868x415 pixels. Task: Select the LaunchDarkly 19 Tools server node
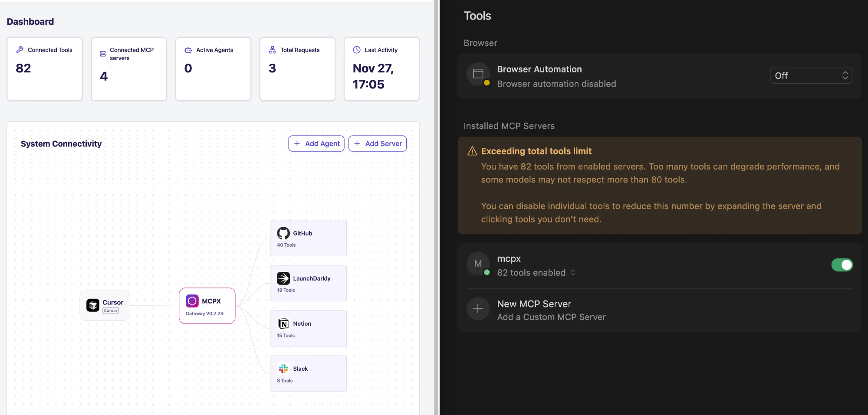pyautogui.click(x=308, y=283)
